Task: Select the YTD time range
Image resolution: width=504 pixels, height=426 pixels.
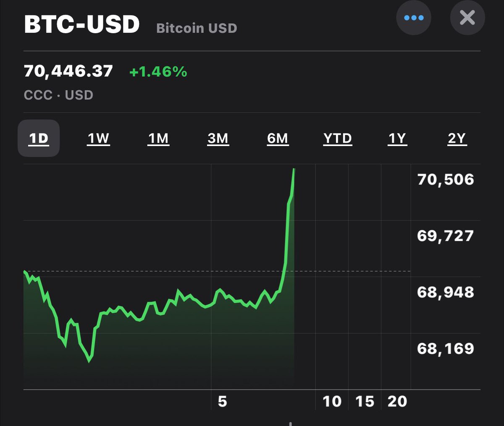Action: pos(338,138)
